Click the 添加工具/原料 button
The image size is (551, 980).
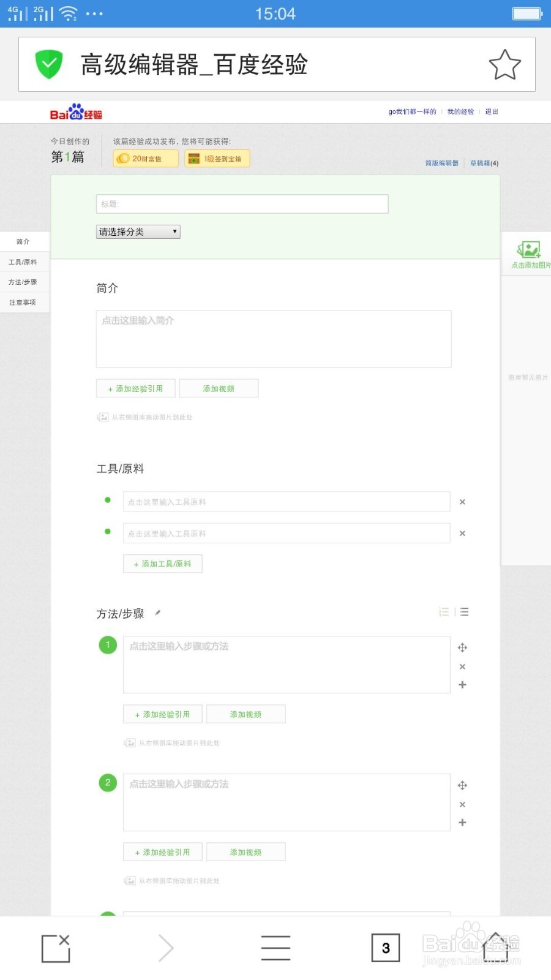(x=163, y=563)
